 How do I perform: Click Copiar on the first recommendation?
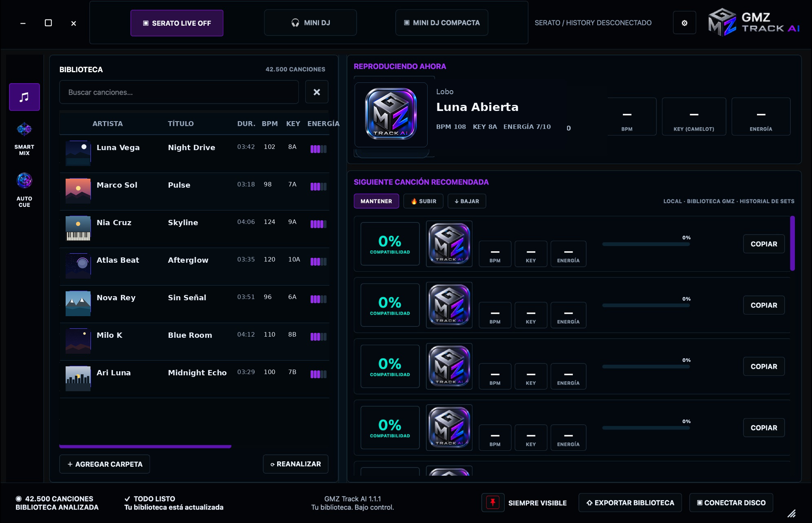tap(764, 244)
